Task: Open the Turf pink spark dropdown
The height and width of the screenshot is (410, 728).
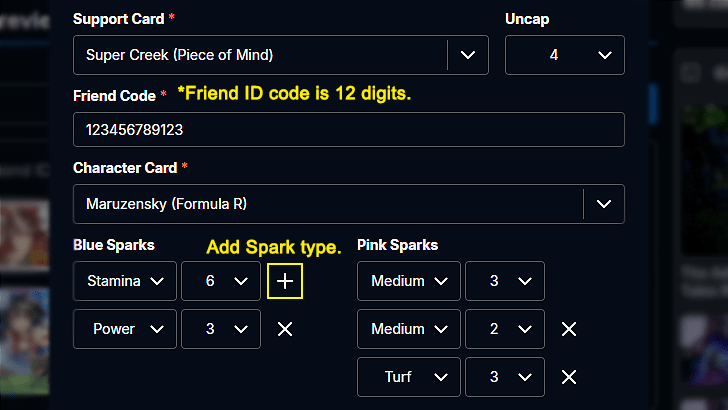Action: [x=409, y=377]
